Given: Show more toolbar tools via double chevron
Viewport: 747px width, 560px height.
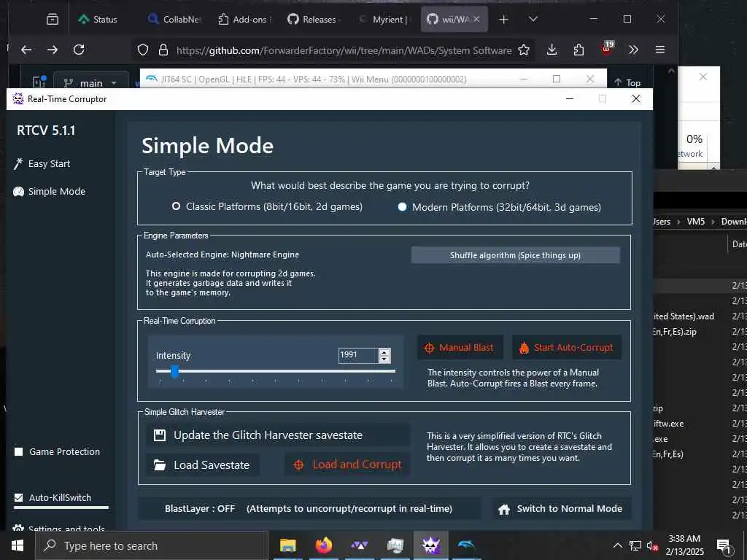Looking at the screenshot, I should 633,50.
